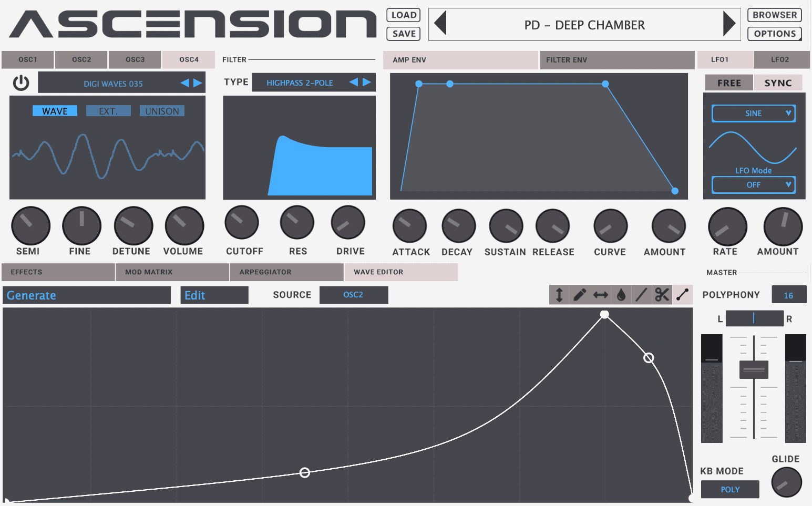
Task: Select the curve node point tool
Action: (x=683, y=295)
